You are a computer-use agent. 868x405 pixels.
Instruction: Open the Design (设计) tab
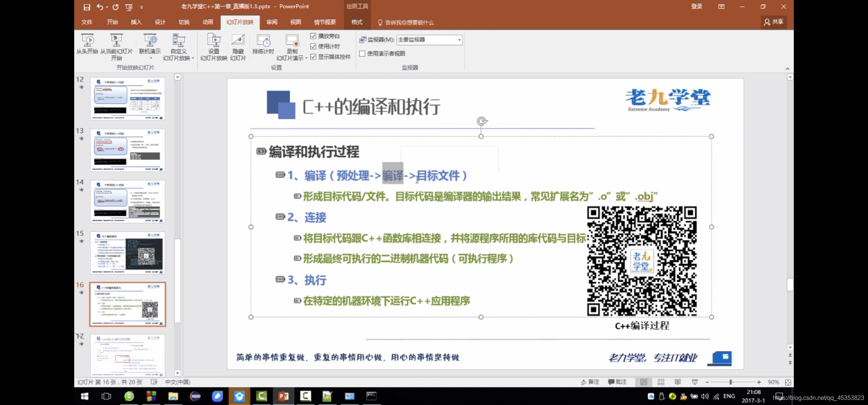160,22
